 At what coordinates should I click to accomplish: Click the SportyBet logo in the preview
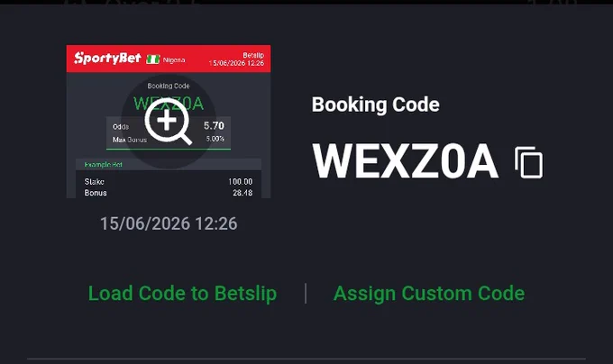[107, 59]
